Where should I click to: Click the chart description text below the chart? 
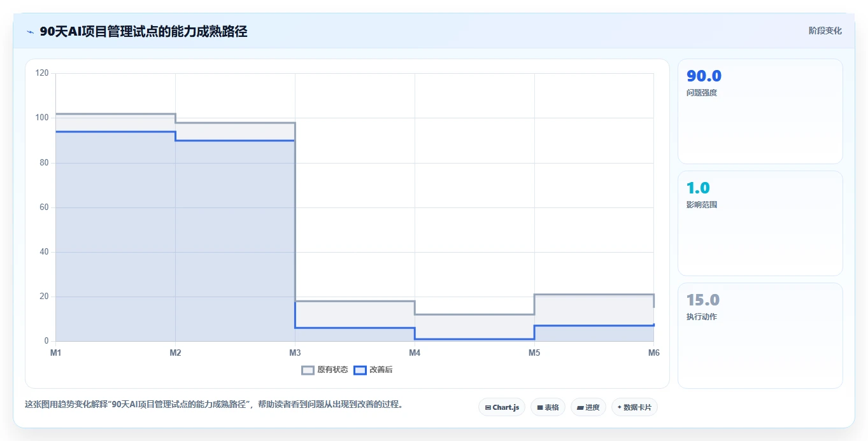coord(214,404)
